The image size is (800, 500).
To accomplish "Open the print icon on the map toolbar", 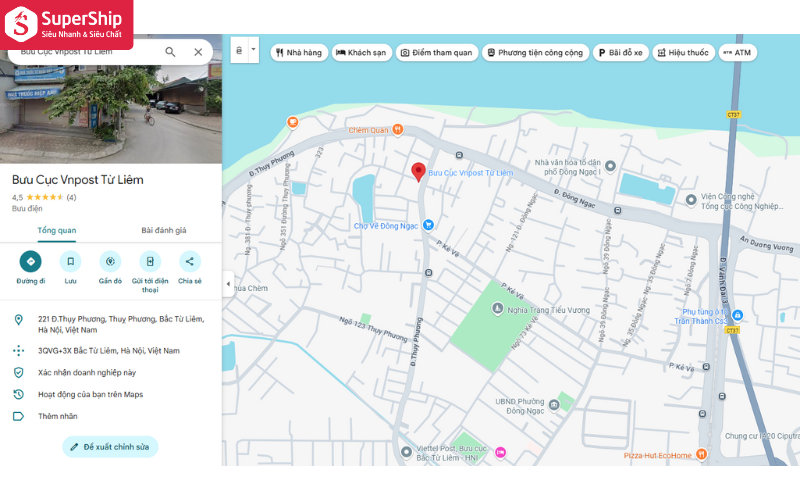I will (239, 50).
